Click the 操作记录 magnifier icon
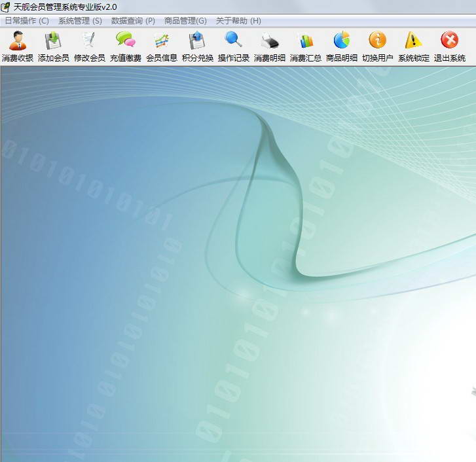The width and height of the screenshot is (476, 462). pos(233,39)
